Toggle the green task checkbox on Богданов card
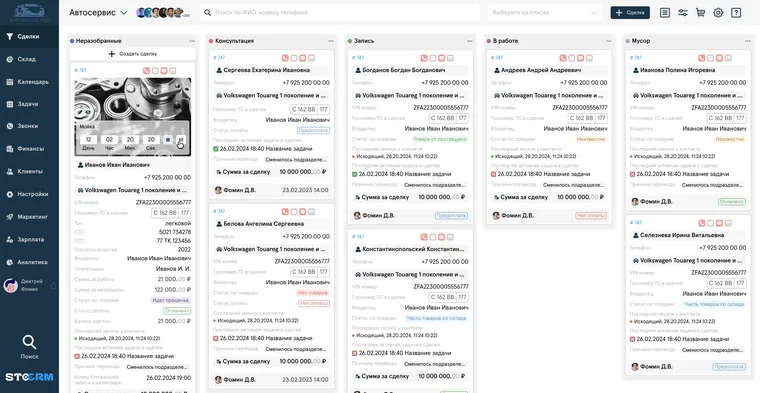 coord(355,174)
